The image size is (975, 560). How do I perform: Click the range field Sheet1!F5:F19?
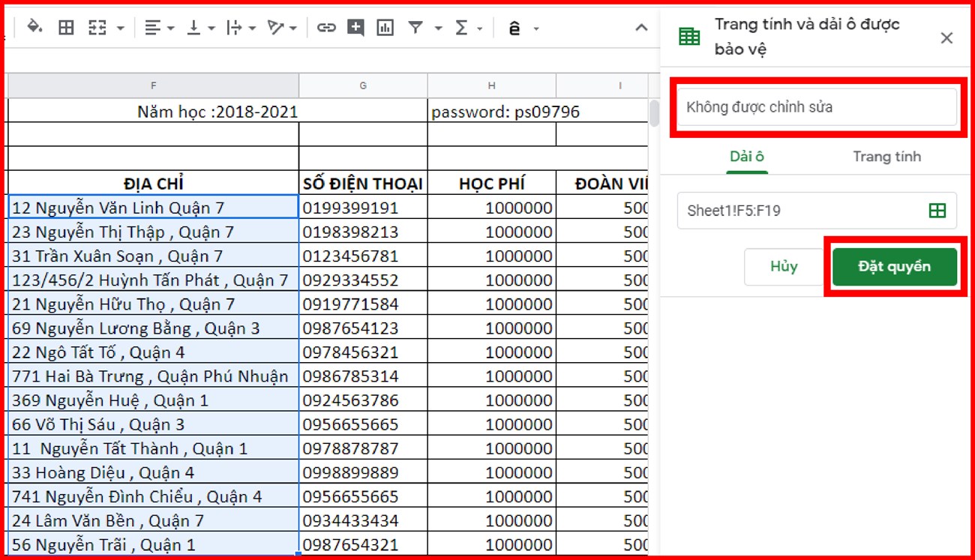(x=817, y=211)
